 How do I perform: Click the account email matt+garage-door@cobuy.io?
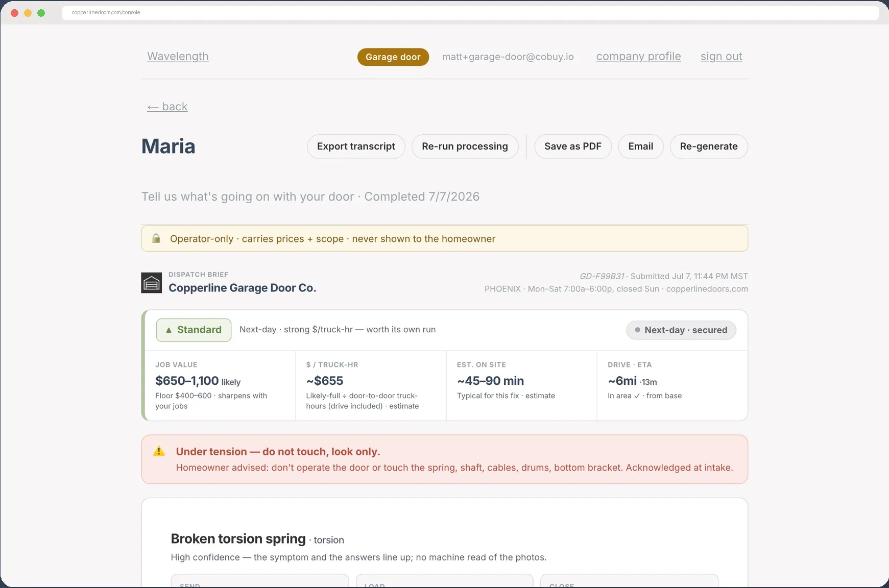coord(508,57)
